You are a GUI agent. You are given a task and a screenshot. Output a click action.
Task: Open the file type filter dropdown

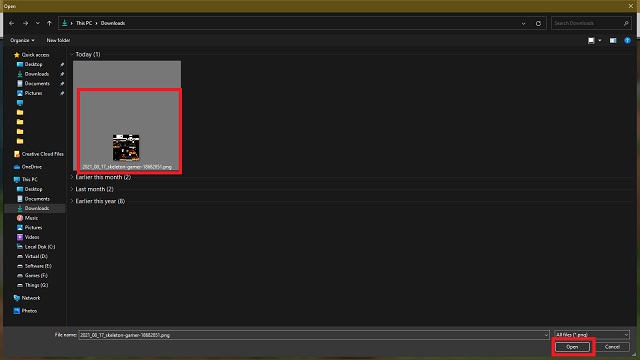pos(592,335)
